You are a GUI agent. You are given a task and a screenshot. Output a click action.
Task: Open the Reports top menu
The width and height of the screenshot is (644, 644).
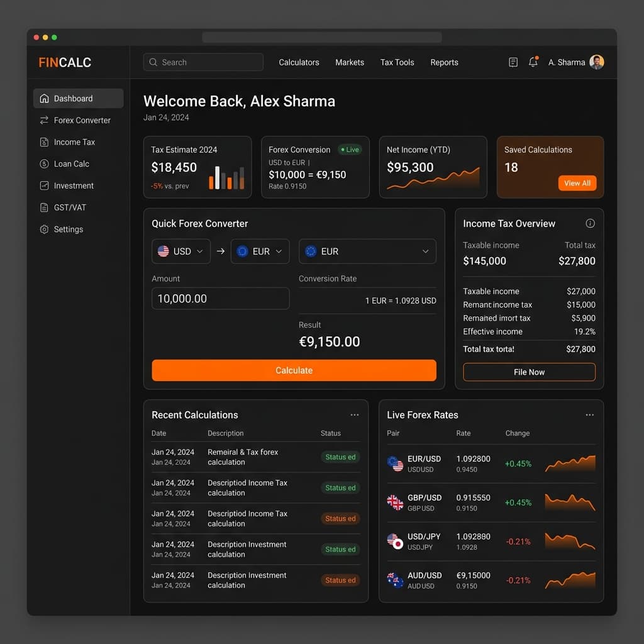(x=444, y=62)
